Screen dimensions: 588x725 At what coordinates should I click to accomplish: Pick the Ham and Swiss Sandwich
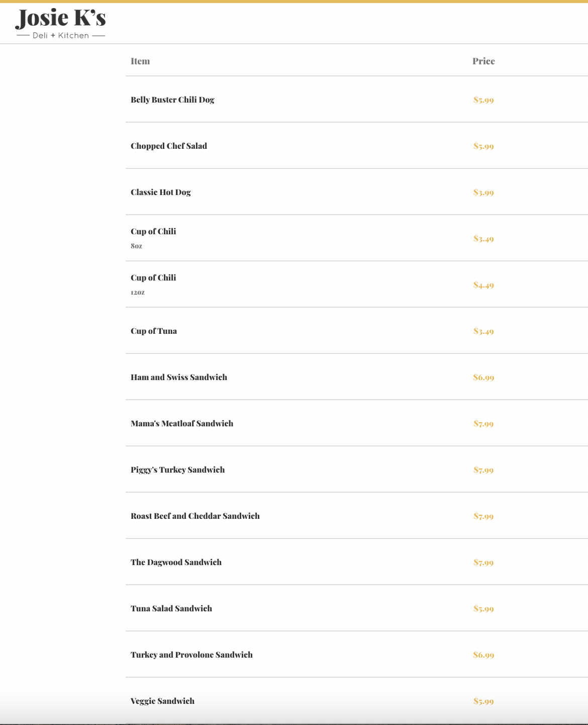tap(179, 377)
